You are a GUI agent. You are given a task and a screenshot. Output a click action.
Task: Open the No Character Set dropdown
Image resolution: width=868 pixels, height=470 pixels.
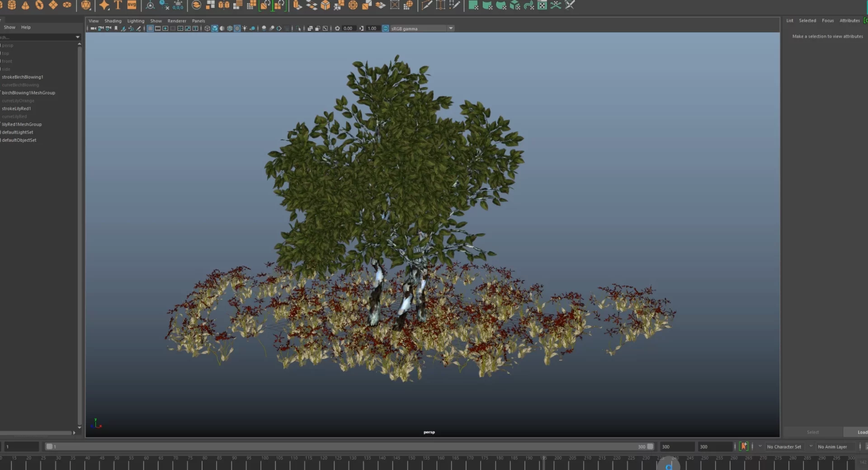click(784, 447)
